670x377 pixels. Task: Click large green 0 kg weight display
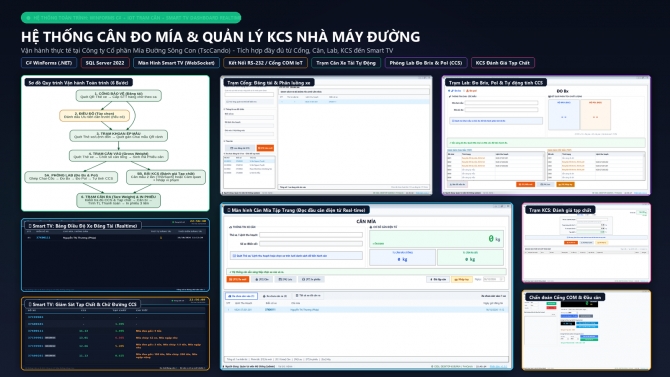coord(436,239)
